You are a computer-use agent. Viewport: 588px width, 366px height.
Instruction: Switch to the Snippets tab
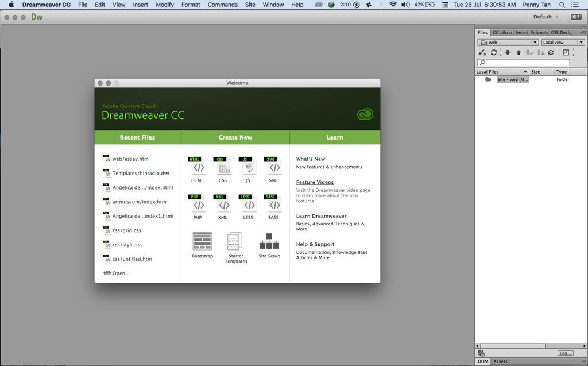click(539, 32)
